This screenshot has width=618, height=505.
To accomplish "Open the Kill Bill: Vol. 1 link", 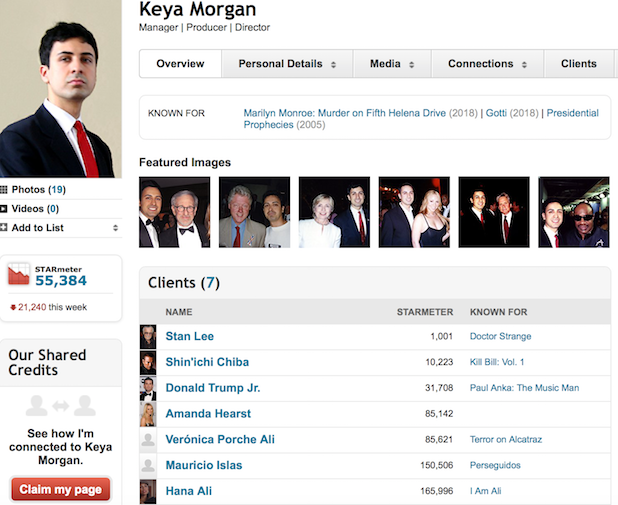I will [x=497, y=362].
